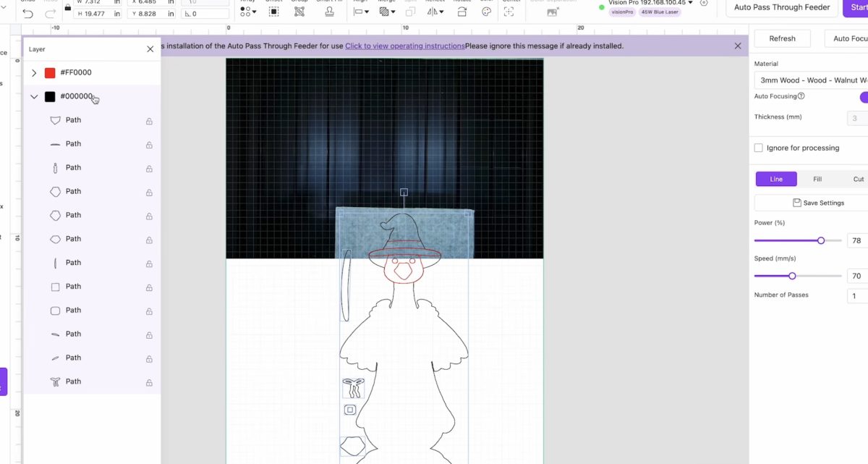This screenshot has height=464, width=868.
Task: Click the Speed slider handle
Action: (792, 276)
